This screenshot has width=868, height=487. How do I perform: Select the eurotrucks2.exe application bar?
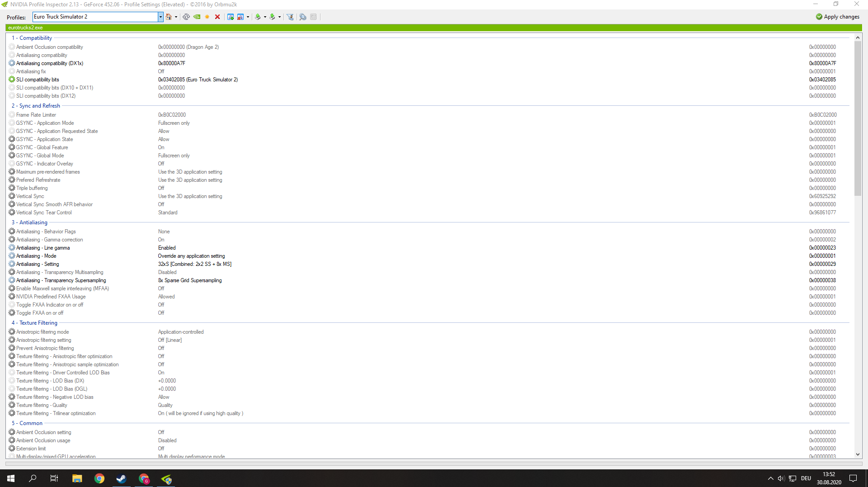434,28
